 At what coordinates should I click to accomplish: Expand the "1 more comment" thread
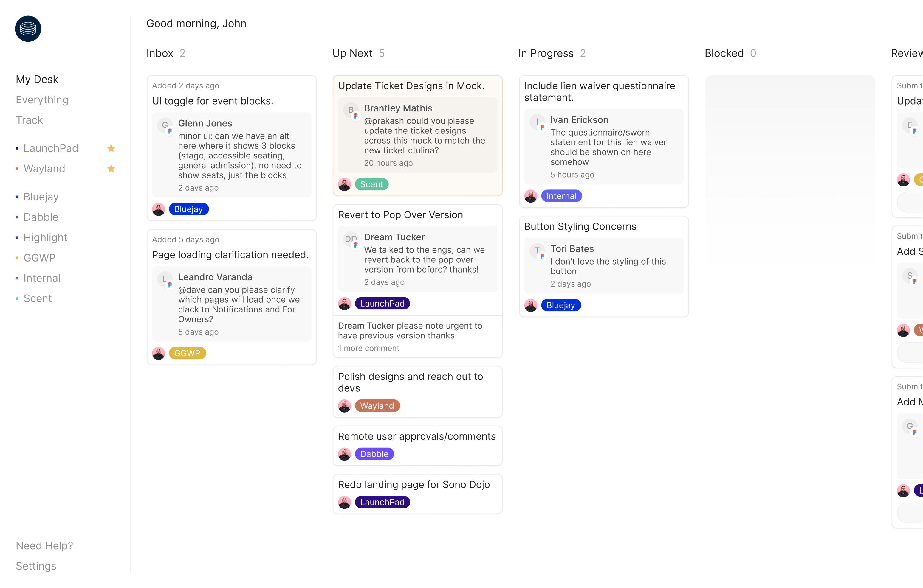368,348
